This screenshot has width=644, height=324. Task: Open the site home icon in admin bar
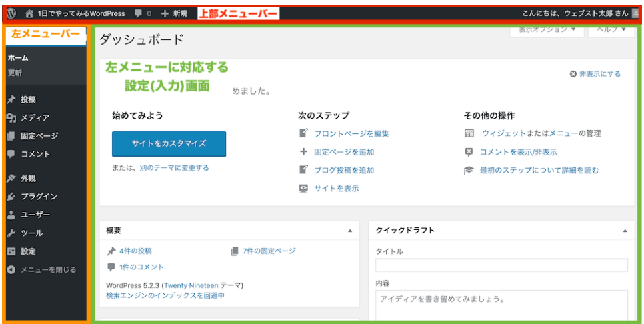pyautogui.click(x=29, y=13)
